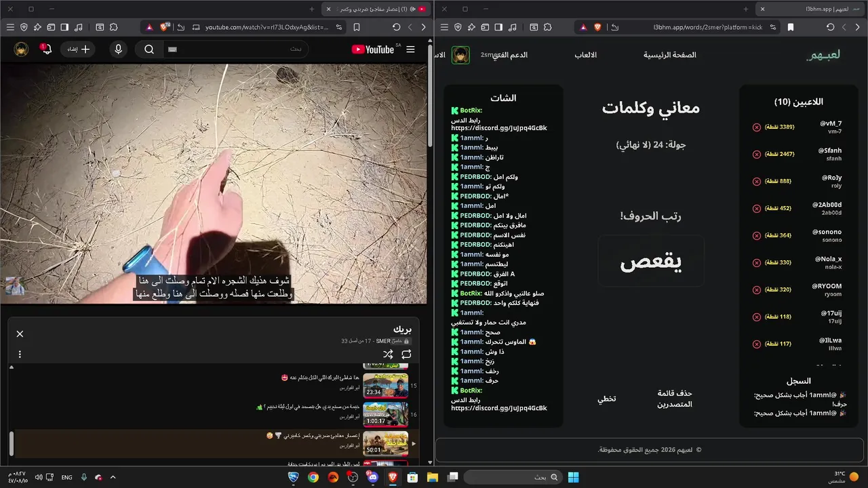Open الصفحة الرئيسية nav link
868x488 pixels.
click(669, 55)
